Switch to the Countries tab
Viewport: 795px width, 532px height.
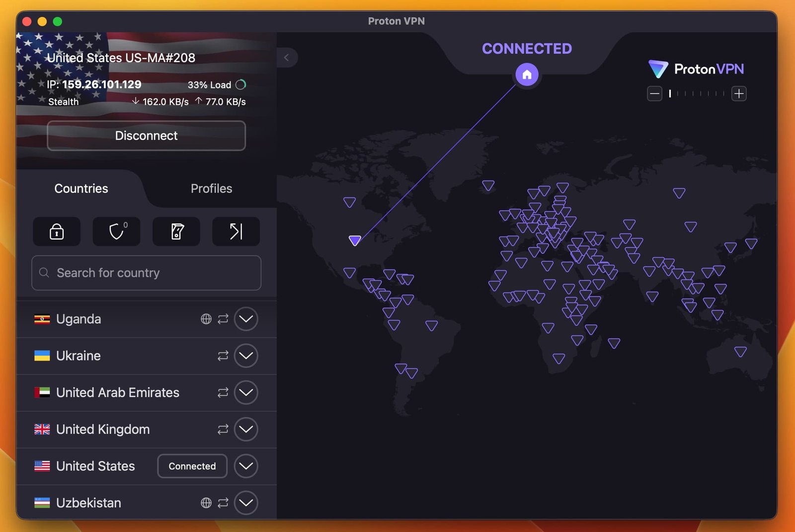pyautogui.click(x=81, y=189)
